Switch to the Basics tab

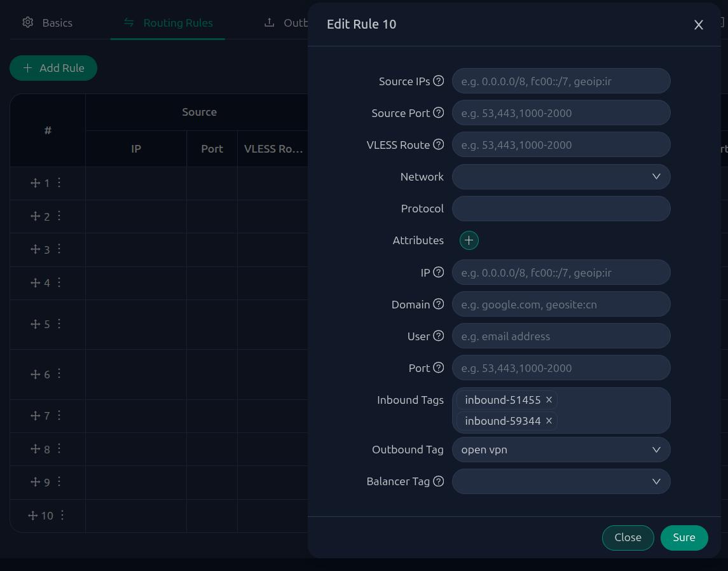pos(47,23)
